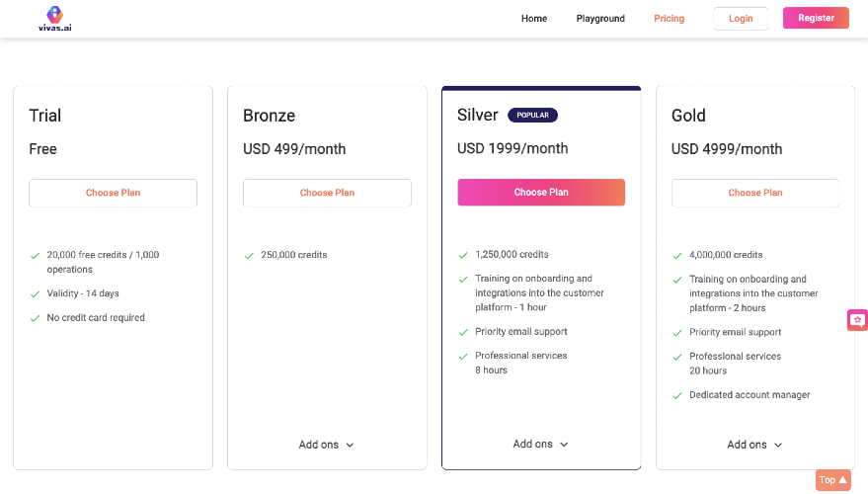Click '1,250,000 credits' in Silver
868x494 pixels.
pyautogui.click(x=513, y=254)
